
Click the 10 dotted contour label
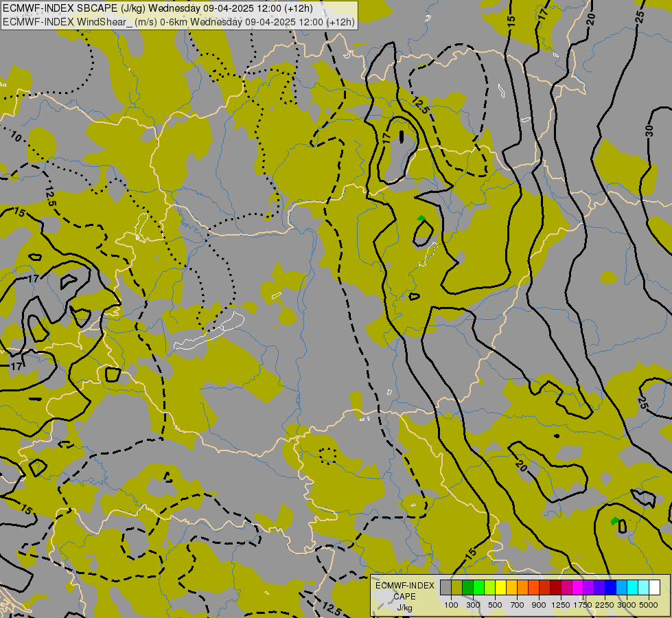pyautogui.click(x=16, y=137)
